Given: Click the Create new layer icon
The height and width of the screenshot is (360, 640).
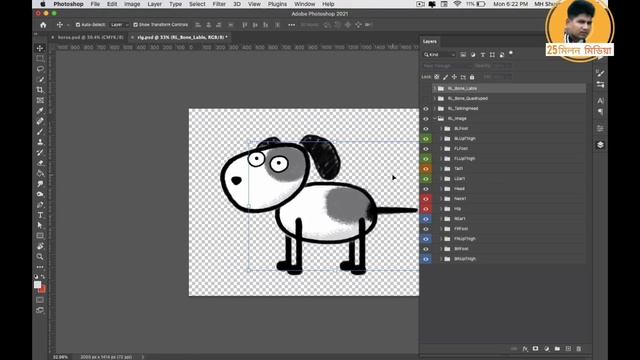Looking at the screenshot, I should click(568, 349).
